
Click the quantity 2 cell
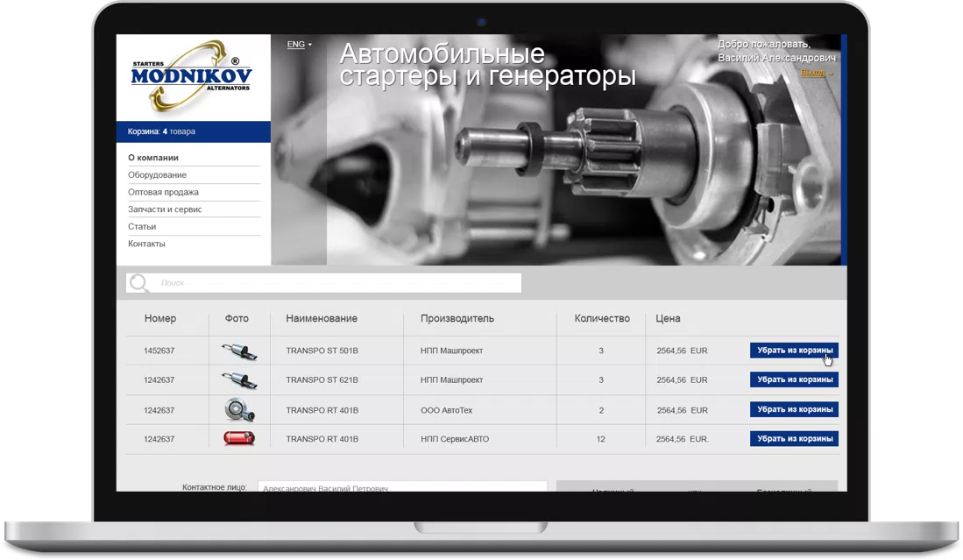click(601, 410)
